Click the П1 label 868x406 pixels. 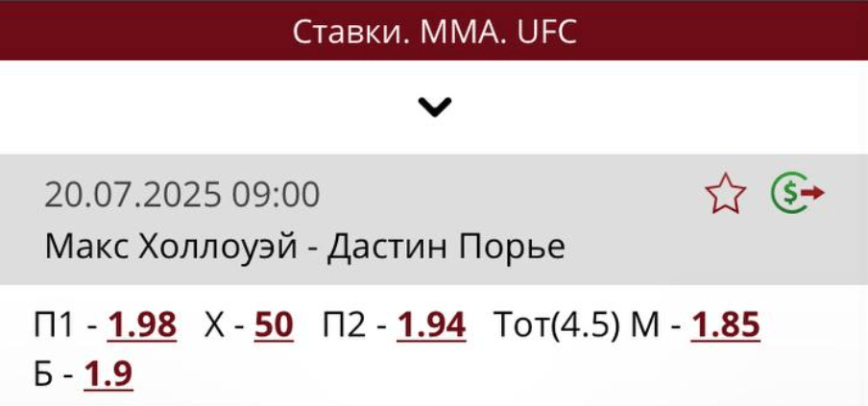click(54, 325)
